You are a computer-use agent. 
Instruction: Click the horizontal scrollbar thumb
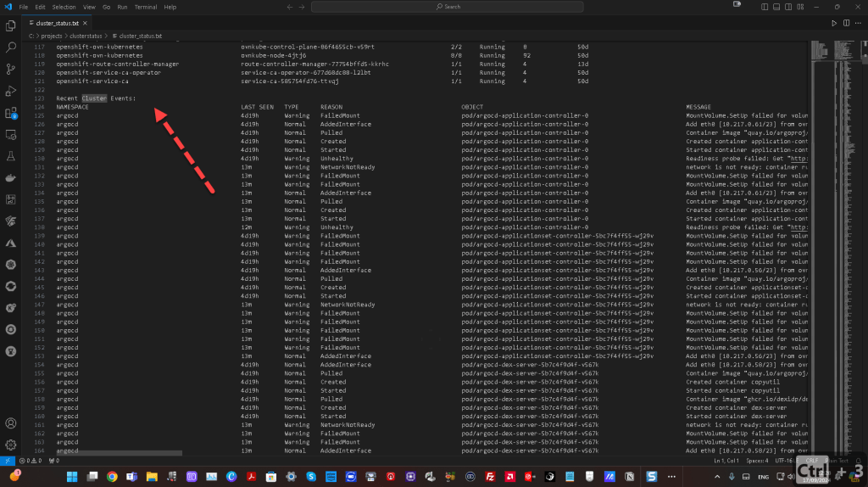click(119, 453)
